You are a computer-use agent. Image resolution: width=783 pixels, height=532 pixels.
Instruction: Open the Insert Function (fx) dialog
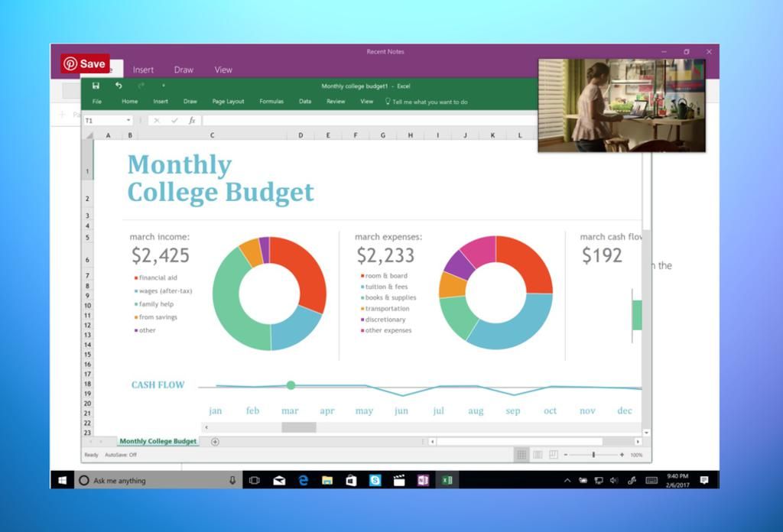(191, 120)
